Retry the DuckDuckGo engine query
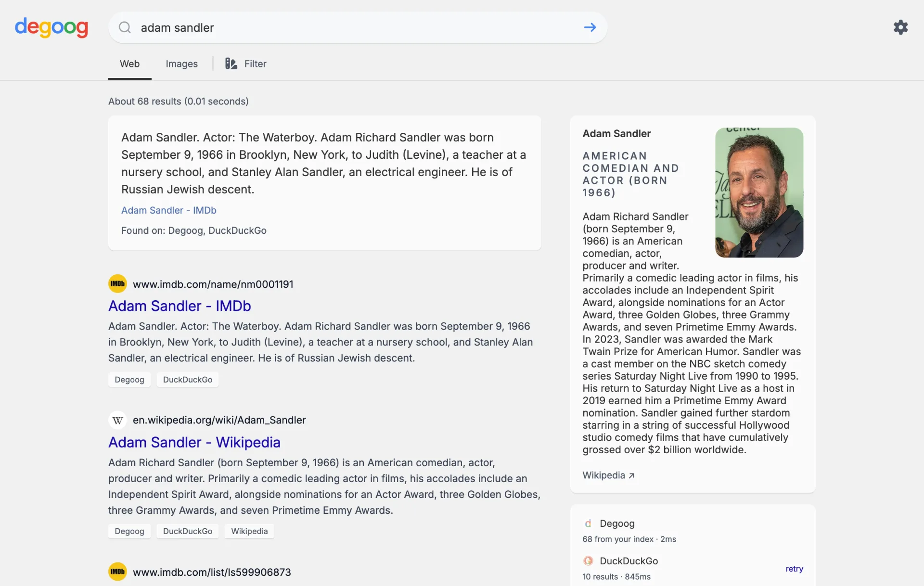The image size is (924, 586). click(794, 569)
